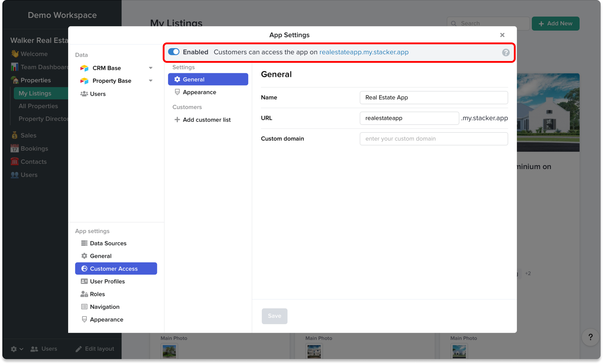Screen dimensions: 603x364
Task: Click Add customer list
Action: 207,120
